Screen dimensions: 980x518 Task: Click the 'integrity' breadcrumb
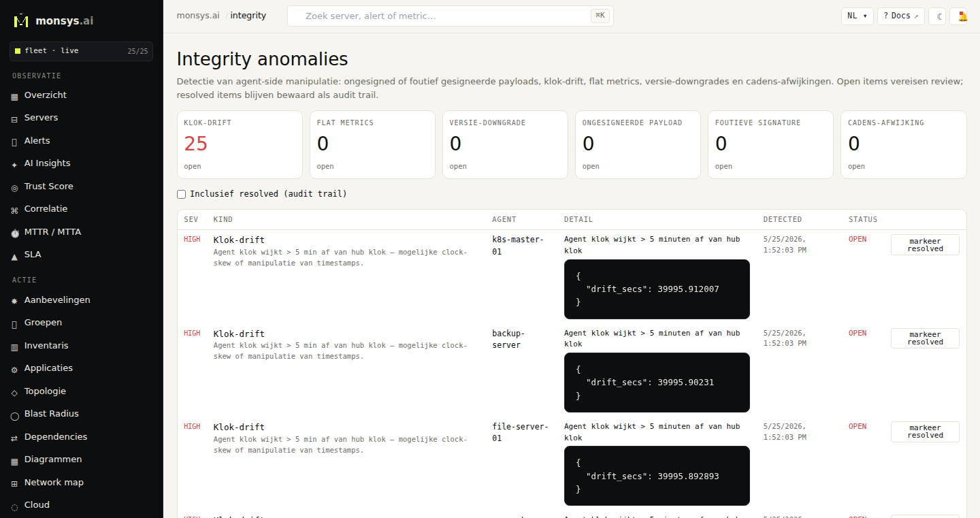[x=248, y=15]
